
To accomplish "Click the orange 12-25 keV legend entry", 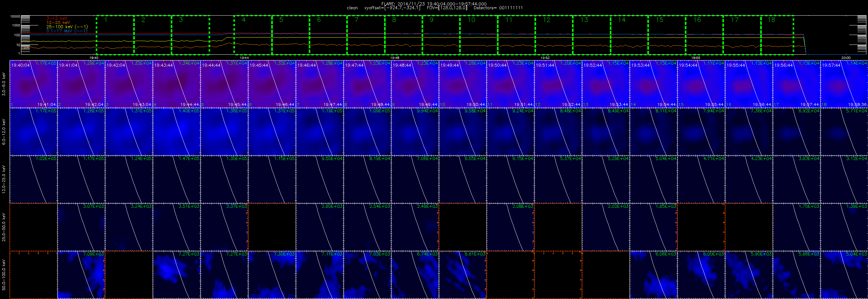I will [58, 23].
